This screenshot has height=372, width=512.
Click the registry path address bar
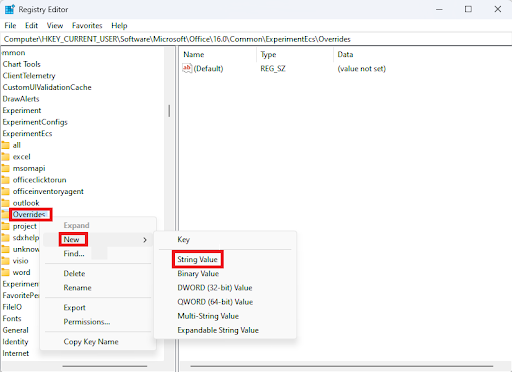[x=256, y=39]
